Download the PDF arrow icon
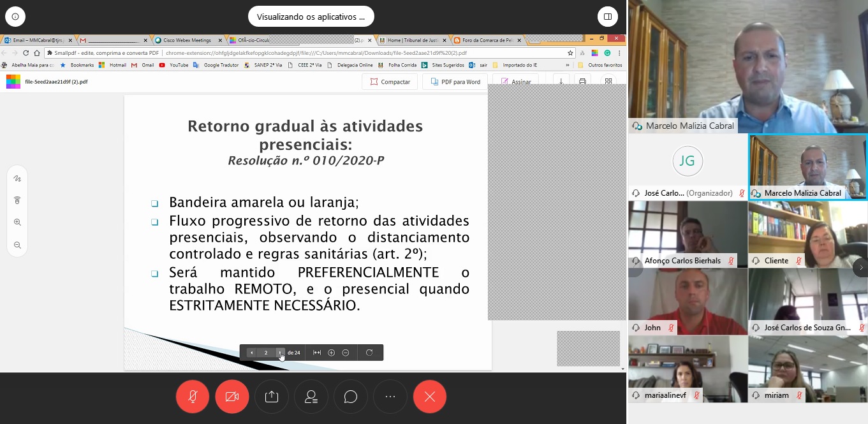868x424 pixels. pyautogui.click(x=561, y=82)
